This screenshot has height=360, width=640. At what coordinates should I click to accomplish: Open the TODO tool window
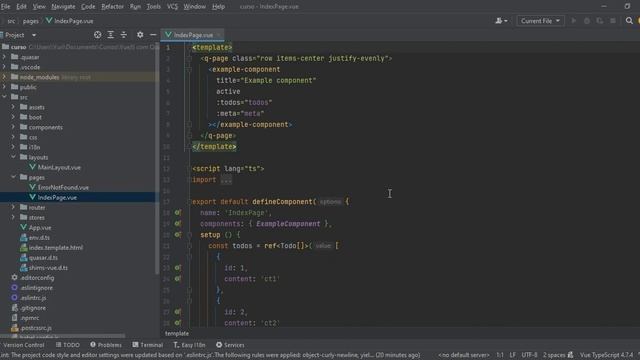[x=68, y=345]
